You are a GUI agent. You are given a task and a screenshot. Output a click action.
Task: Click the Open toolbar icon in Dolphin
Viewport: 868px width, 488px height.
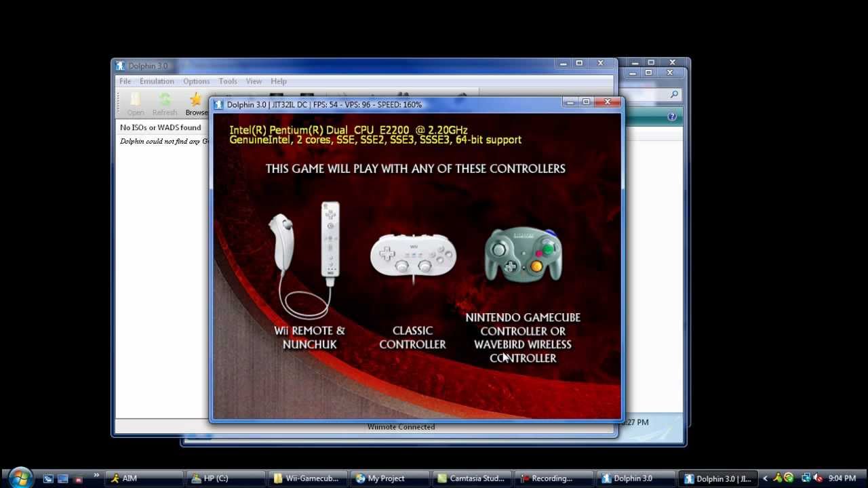(135, 104)
